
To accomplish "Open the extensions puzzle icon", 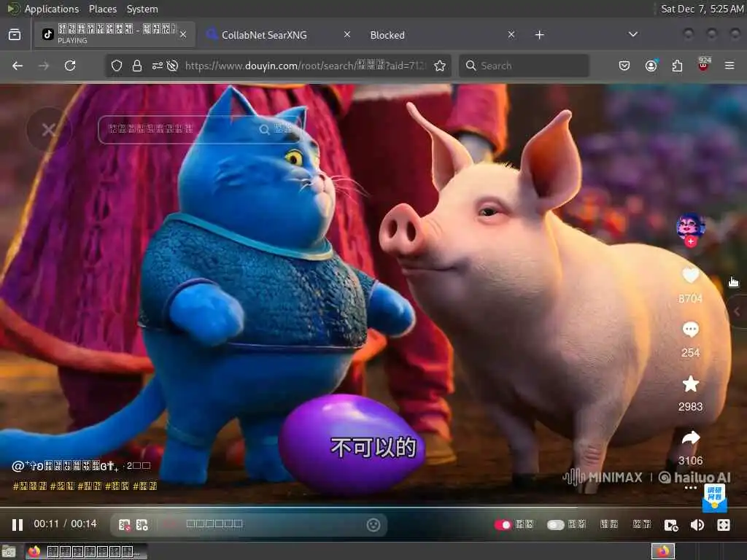I will 677,66.
